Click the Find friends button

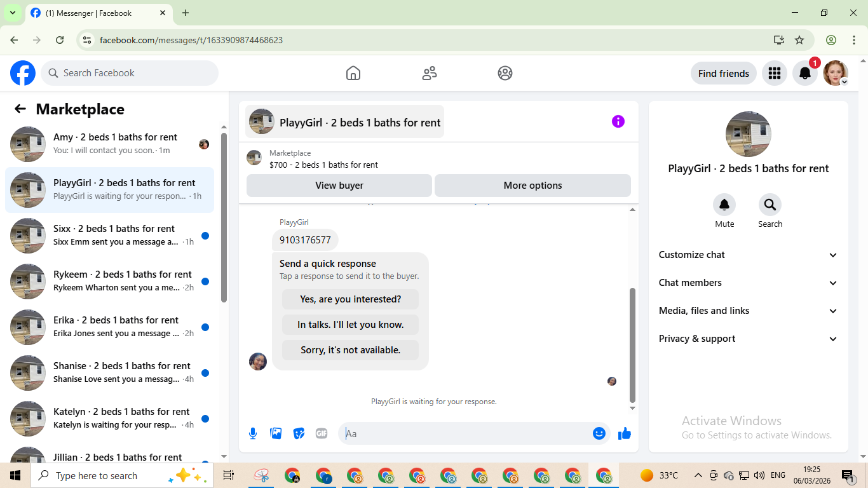[724, 73]
